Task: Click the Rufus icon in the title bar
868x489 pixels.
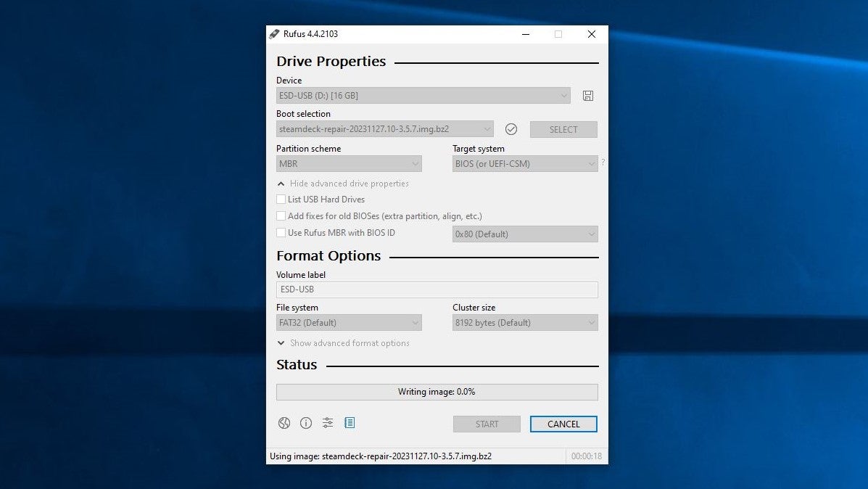Action: [x=274, y=33]
